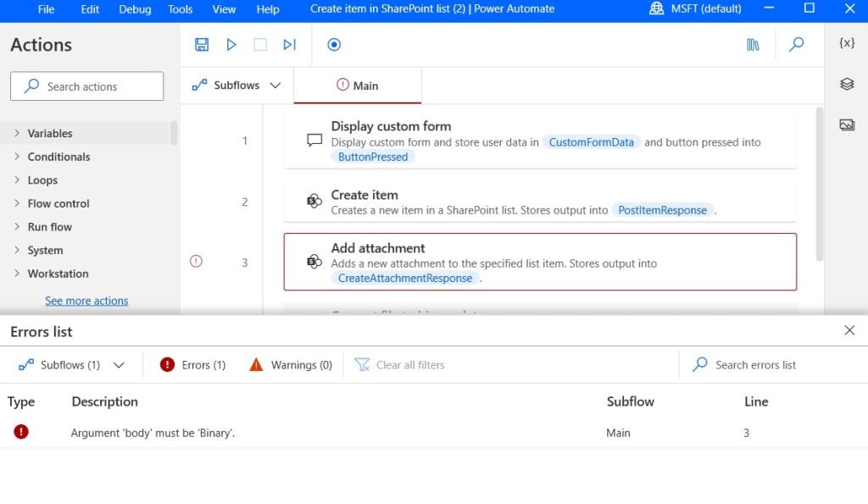Open the Debug menu

point(135,9)
